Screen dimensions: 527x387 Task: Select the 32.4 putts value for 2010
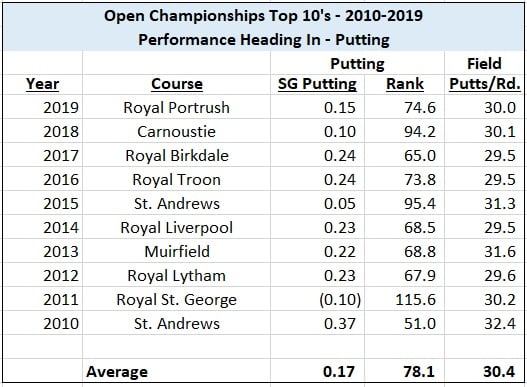(500, 324)
